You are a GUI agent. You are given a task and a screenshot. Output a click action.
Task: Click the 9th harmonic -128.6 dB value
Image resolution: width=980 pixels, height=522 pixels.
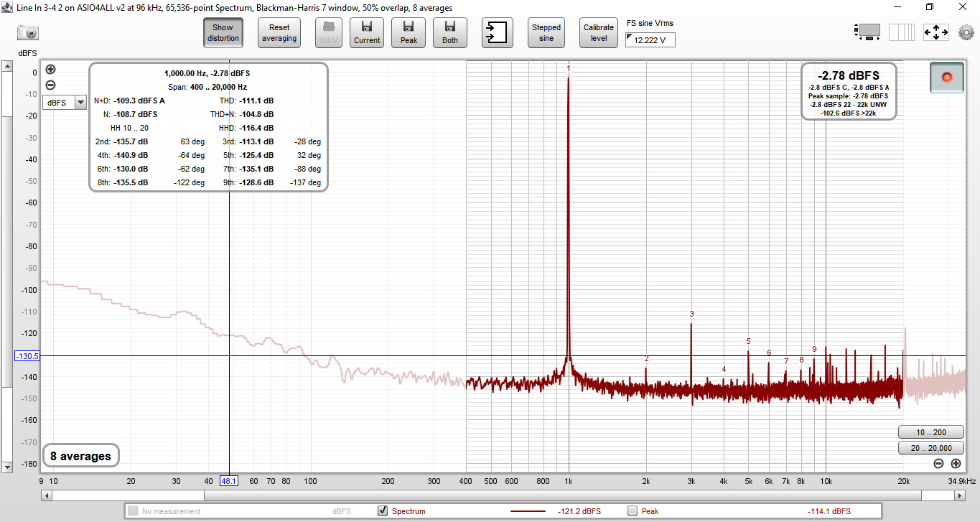pos(256,182)
